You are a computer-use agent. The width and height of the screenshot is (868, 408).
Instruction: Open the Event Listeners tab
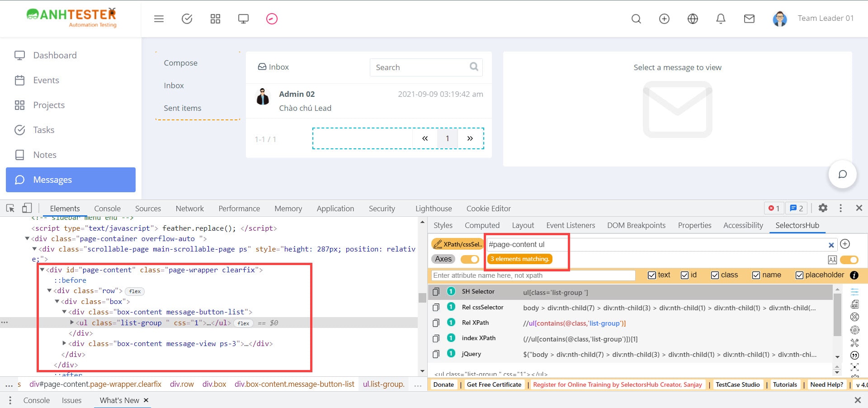[571, 225]
